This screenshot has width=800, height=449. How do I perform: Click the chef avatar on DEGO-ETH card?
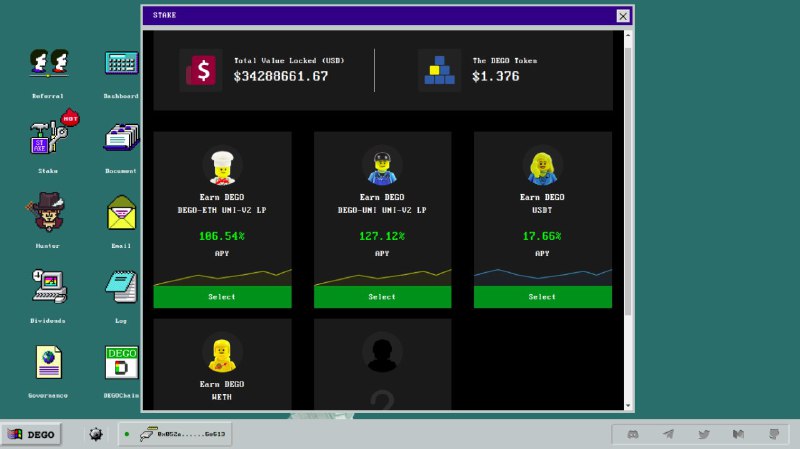tap(222, 166)
